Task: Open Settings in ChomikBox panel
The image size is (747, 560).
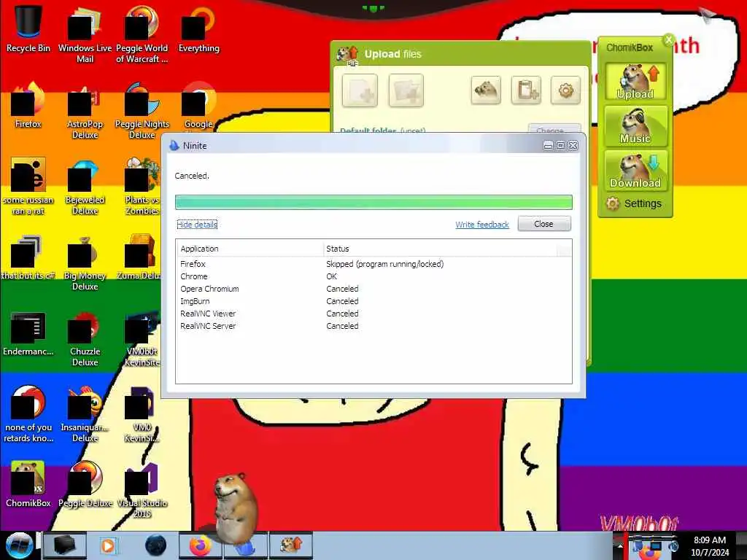Action: click(634, 204)
